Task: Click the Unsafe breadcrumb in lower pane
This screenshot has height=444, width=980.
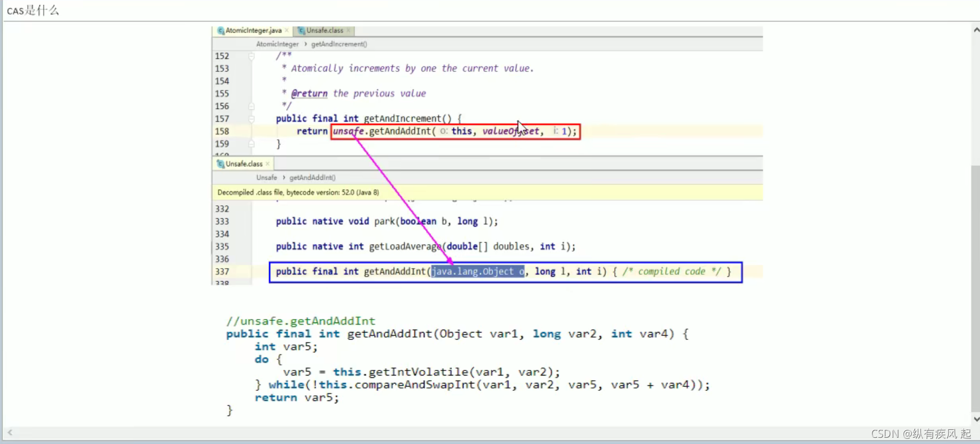Action: [x=267, y=178]
